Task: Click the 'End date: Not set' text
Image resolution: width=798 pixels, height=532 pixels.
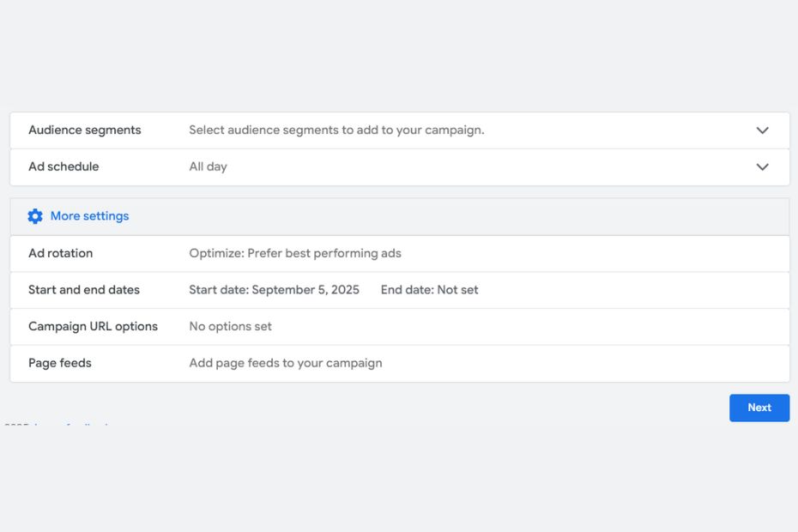Action: [429, 290]
